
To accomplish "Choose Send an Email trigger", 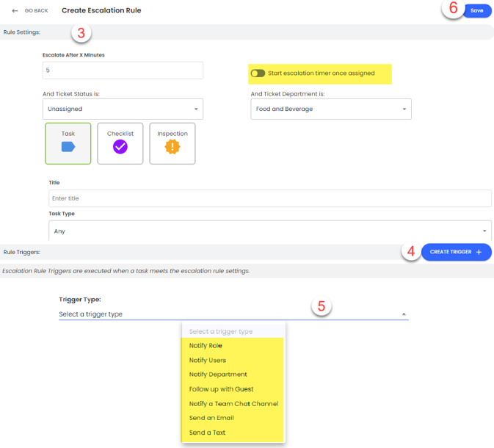I will point(211,418).
